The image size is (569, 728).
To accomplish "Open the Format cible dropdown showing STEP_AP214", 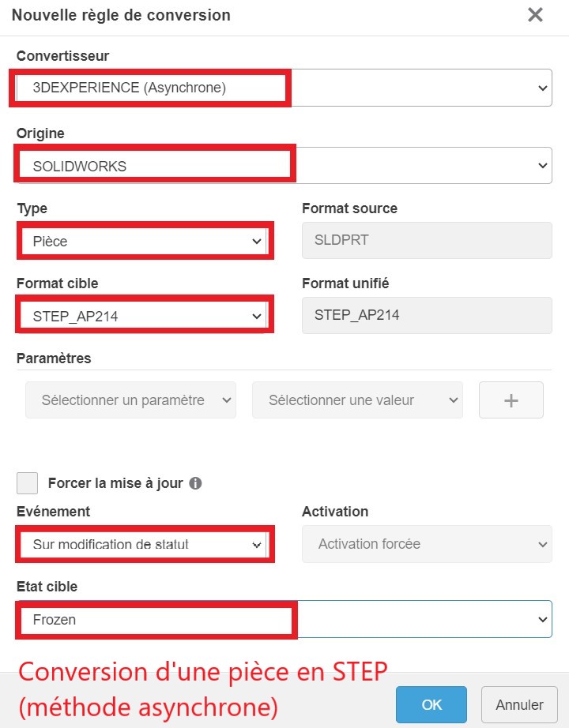I will point(142,315).
